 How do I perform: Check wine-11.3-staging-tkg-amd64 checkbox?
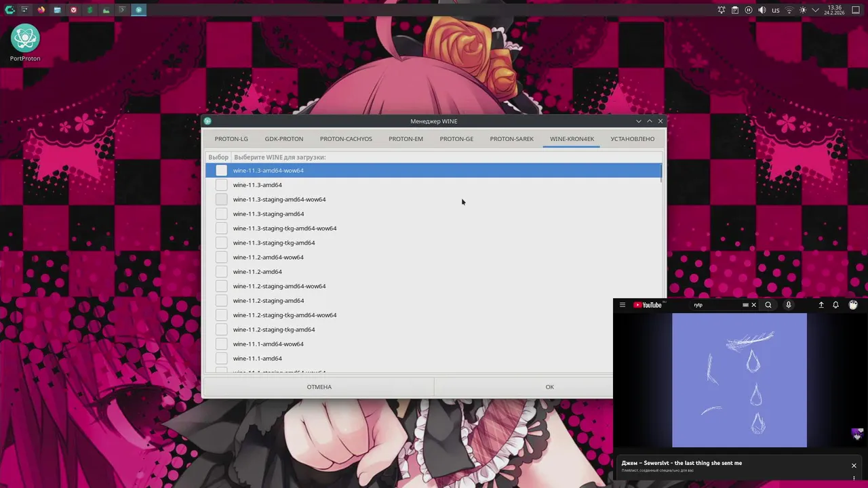(x=221, y=243)
